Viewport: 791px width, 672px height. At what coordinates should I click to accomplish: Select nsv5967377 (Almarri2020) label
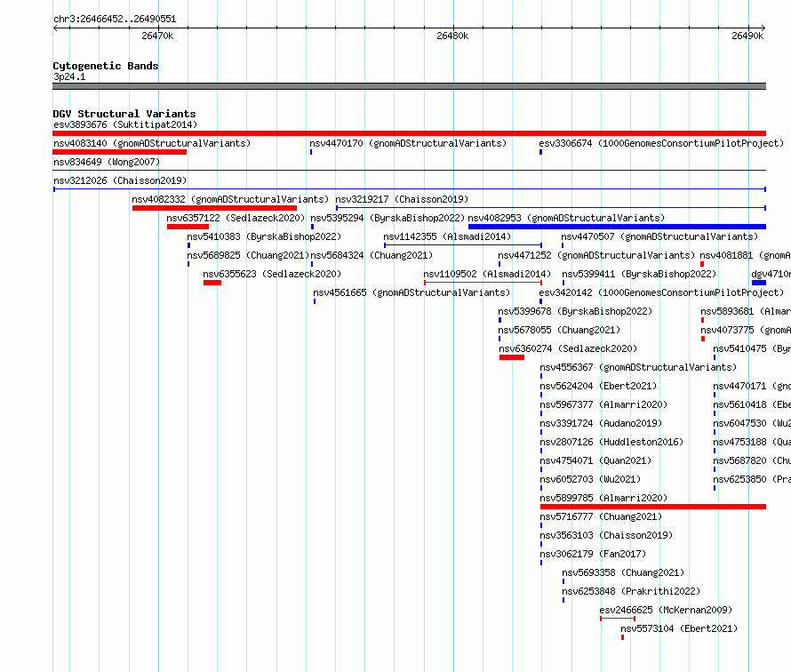(603, 404)
